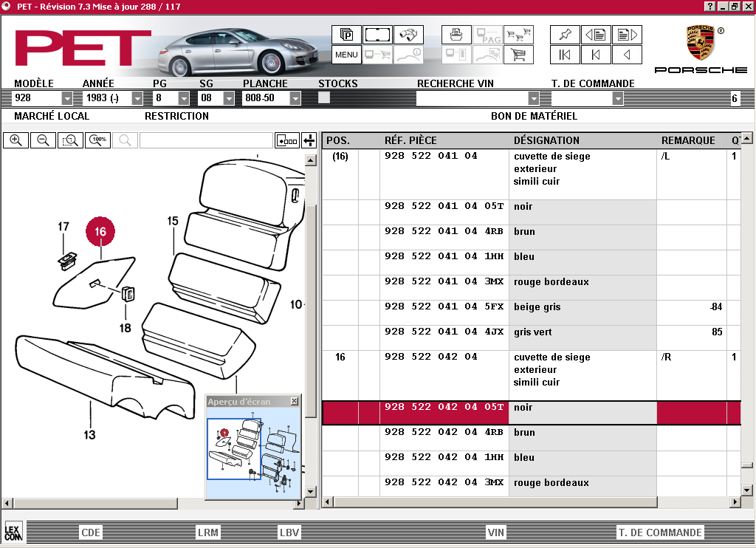Image resolution: width=756 pixels, height=548 pixels.
Task: Close the Aperçu d'écran preview panel
Action: (294, 401)
